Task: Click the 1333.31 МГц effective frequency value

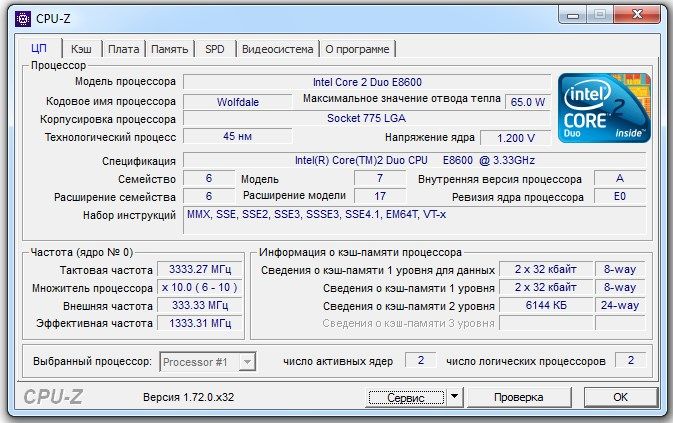Action: pos(200,323)
